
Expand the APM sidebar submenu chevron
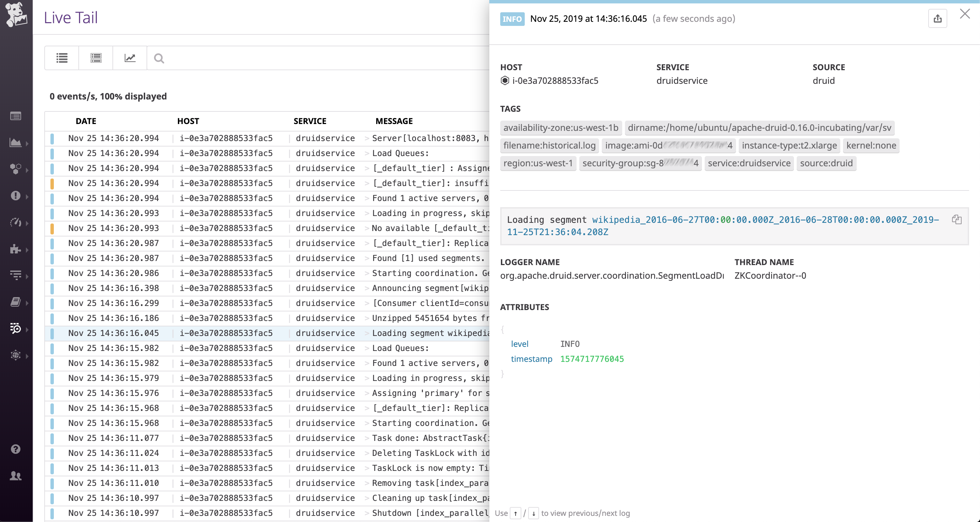(x=27, y=275)
